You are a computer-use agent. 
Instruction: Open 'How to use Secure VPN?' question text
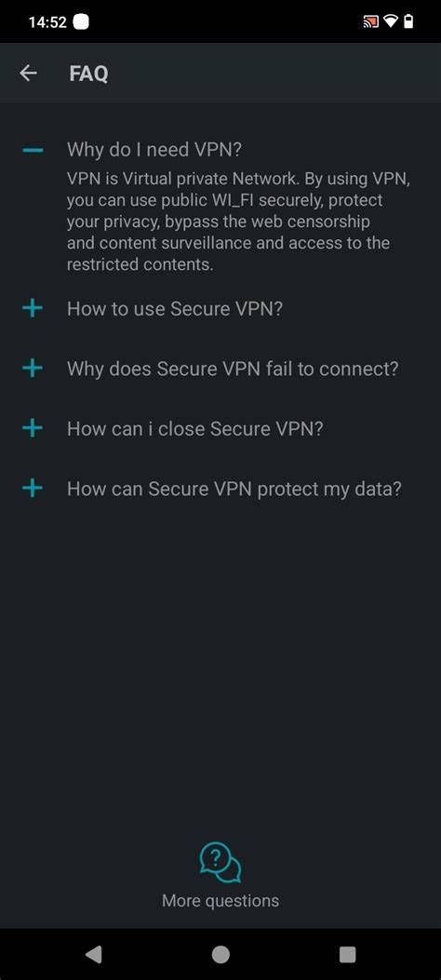coord(175,309)
